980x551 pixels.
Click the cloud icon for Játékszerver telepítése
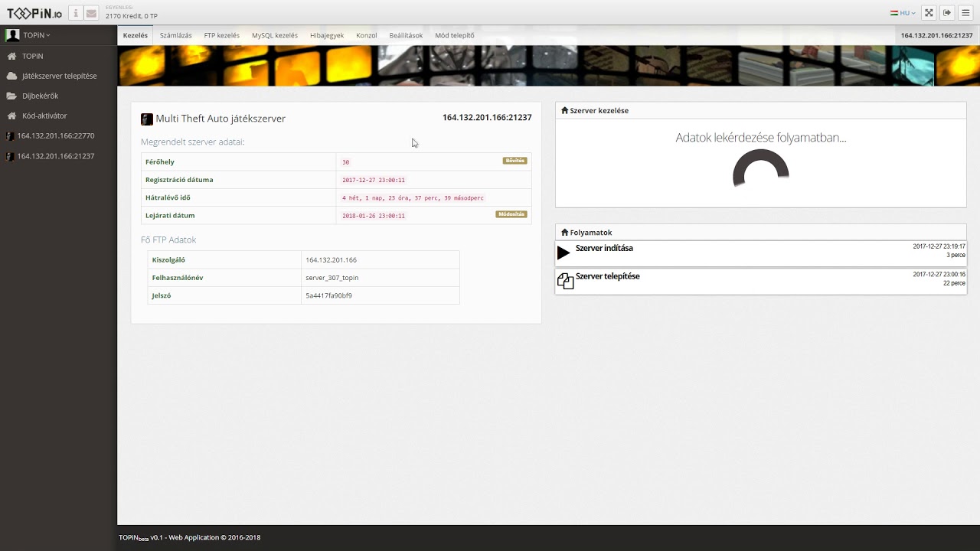pos(11,77)
